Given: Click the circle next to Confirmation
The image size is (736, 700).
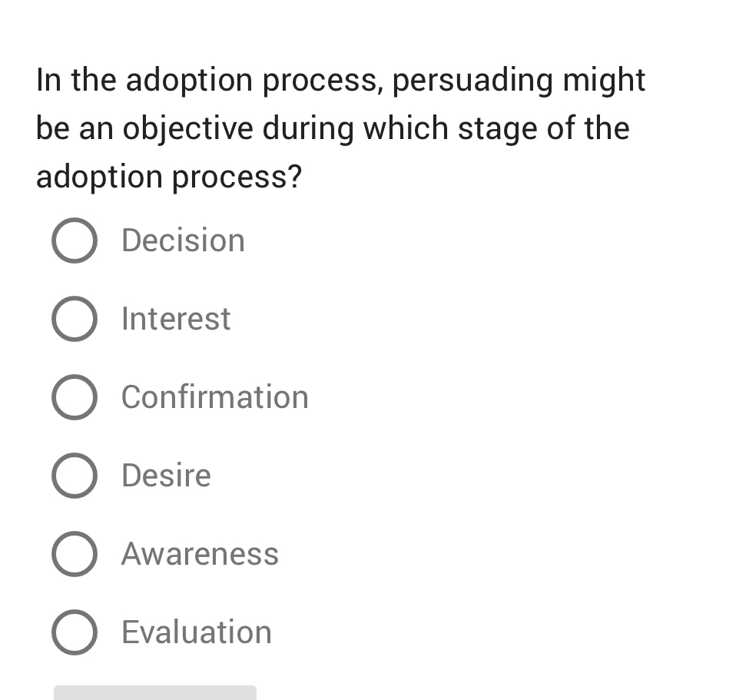Looking at the screenshot, I should (x=74, y=397).
